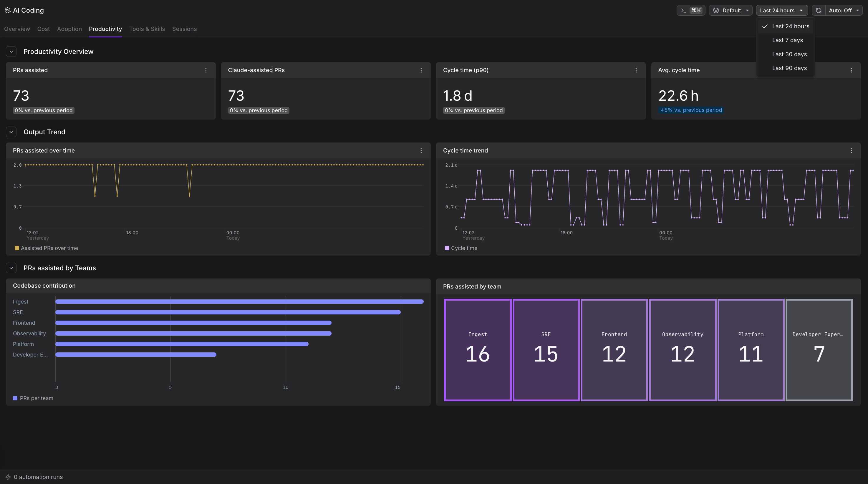Click the Ingest bar in Codebase contribution
The height and width of the screenshot is (484, 868).
pos(239,302)
